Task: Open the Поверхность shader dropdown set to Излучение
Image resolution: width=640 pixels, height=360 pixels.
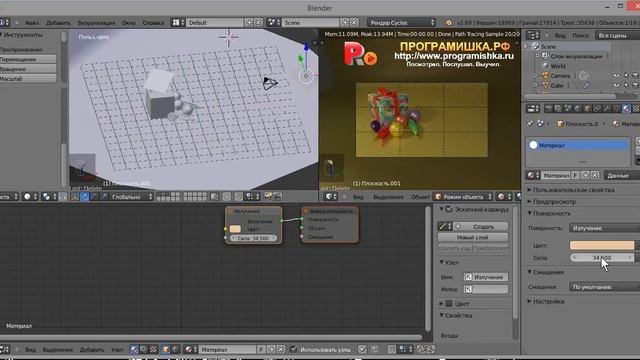Action: [604, 228]
